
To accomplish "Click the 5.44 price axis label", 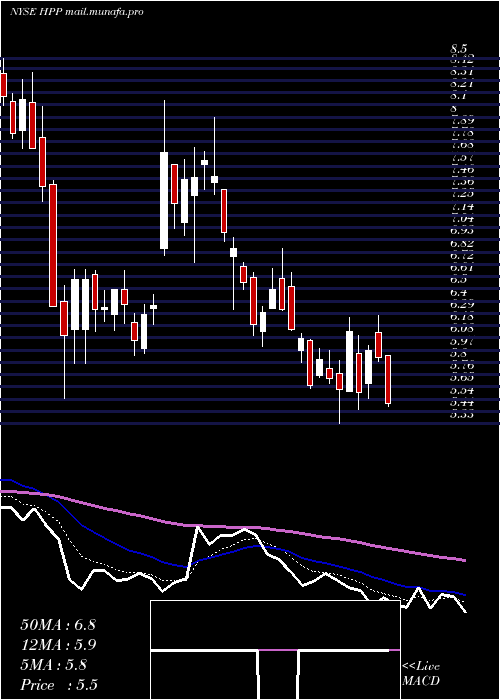I will (462, 403).
